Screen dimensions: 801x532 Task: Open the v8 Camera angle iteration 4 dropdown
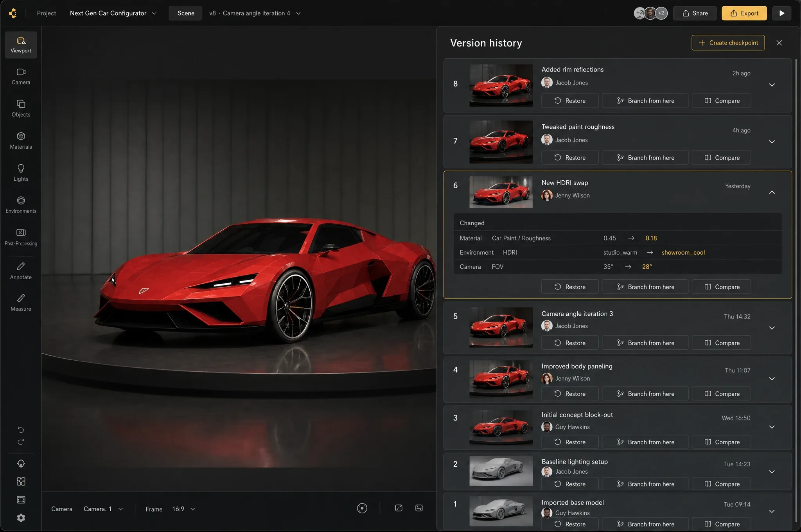pyautogui.click(x=255, y=13)
